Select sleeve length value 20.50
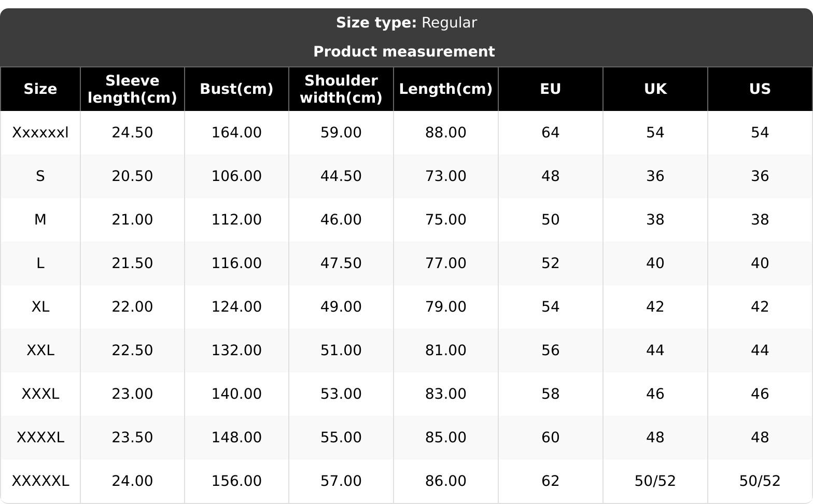 tap(132, 176)
